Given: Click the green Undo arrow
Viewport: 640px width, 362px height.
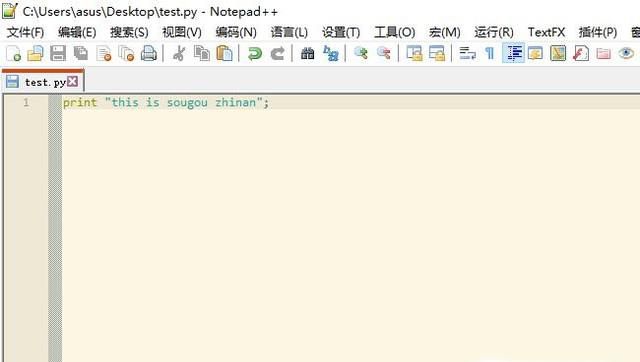Looking at the screenshot, I should tap(255, 53).
